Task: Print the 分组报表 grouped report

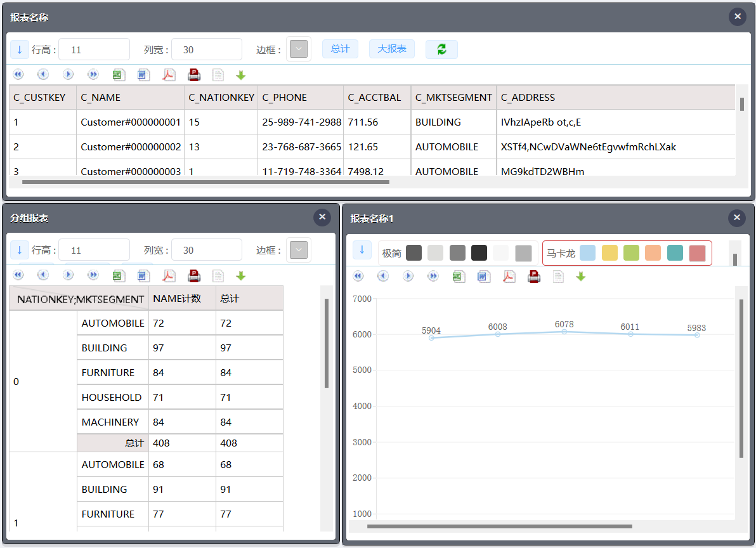Action: coord(194,276)
